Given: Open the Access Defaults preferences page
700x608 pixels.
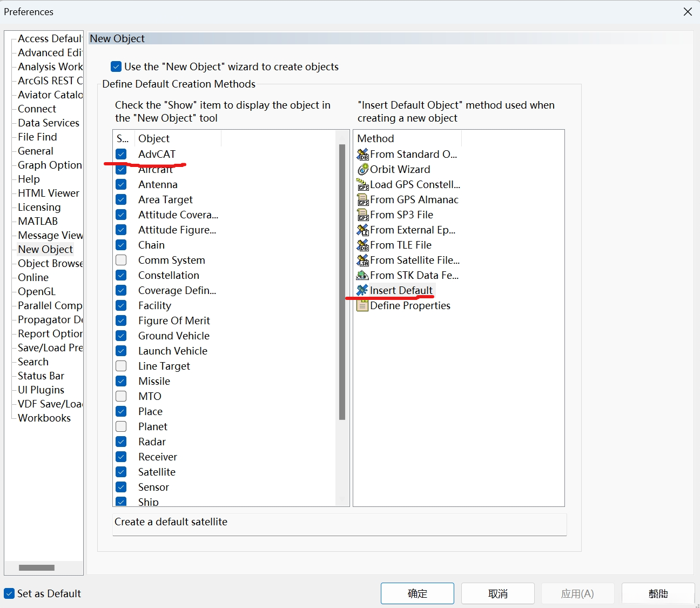Looking at the screenshot, I should [x=50, y=38].
